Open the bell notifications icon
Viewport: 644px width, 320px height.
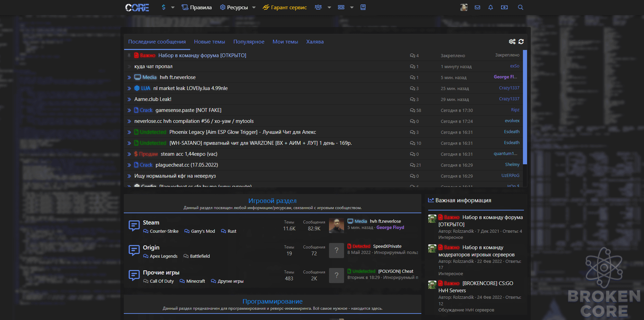490,7
